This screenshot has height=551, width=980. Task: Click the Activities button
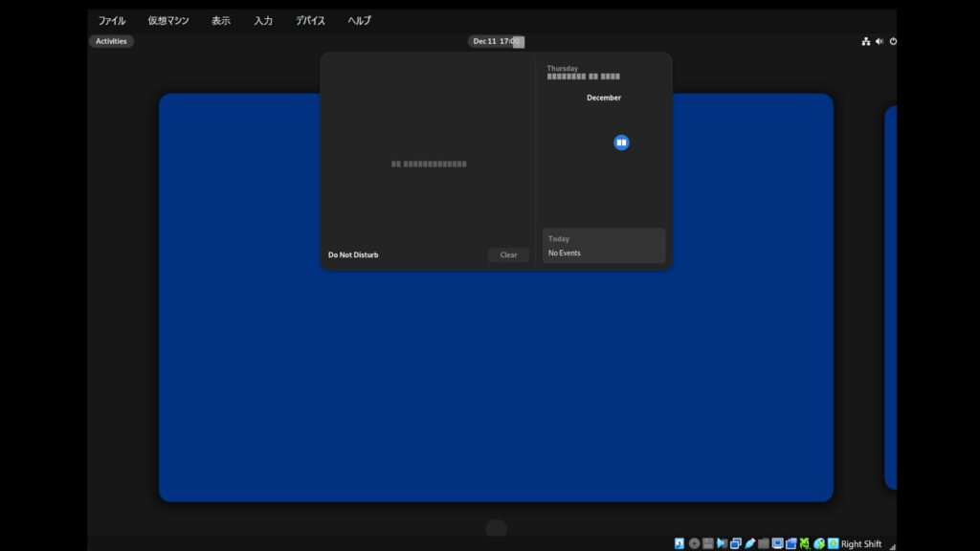[111, 41]
